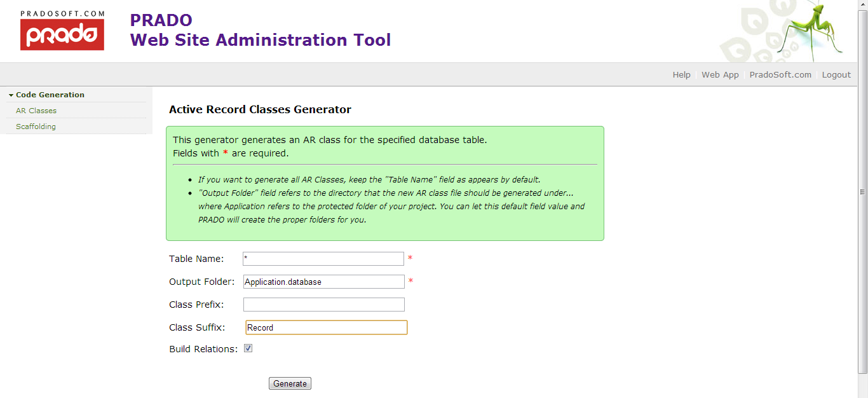Click the 'Fields with * are required' note

[x=231, y=153]
